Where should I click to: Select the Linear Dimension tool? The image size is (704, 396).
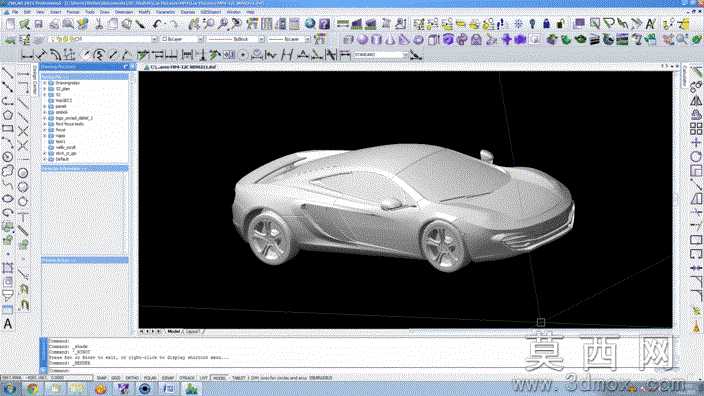[27, 55]
